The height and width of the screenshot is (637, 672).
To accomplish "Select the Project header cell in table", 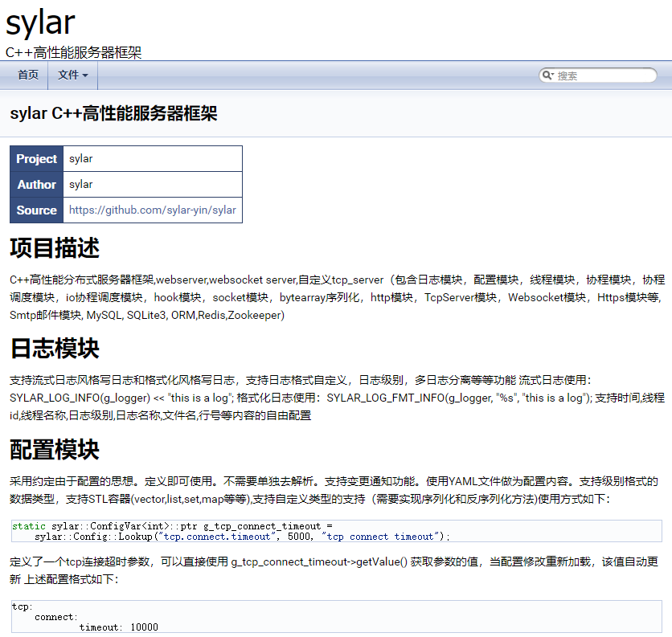I will pos(37,159).
